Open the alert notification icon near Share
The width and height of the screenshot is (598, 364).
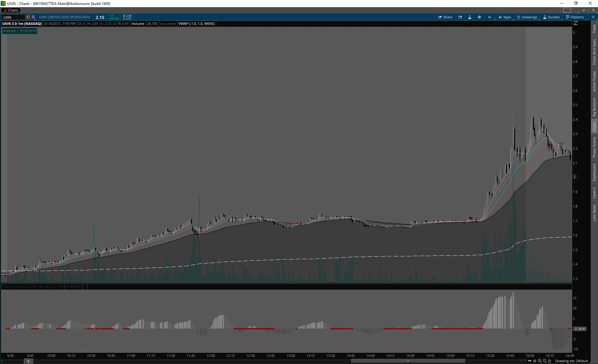pos(460,17)
